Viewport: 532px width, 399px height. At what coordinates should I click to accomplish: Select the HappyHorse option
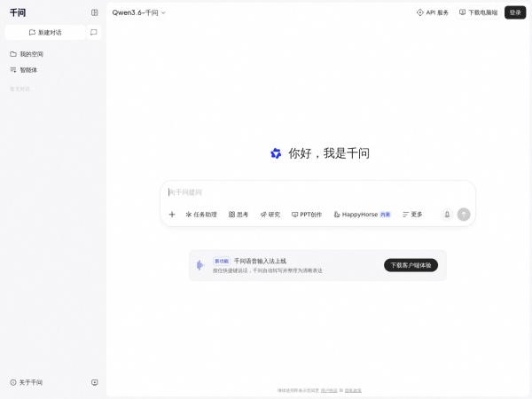[362, 215]
